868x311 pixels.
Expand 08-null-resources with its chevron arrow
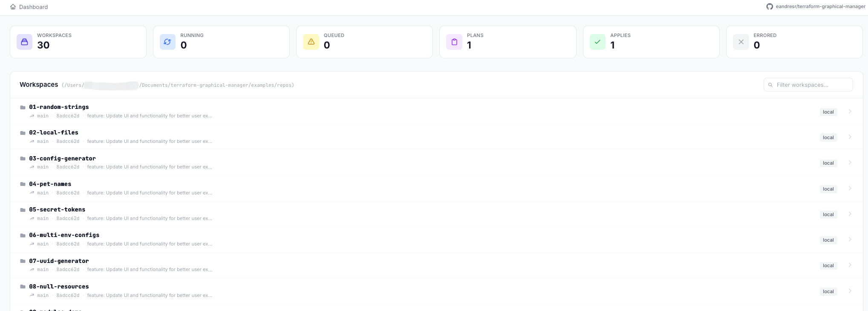pos(850,291)
